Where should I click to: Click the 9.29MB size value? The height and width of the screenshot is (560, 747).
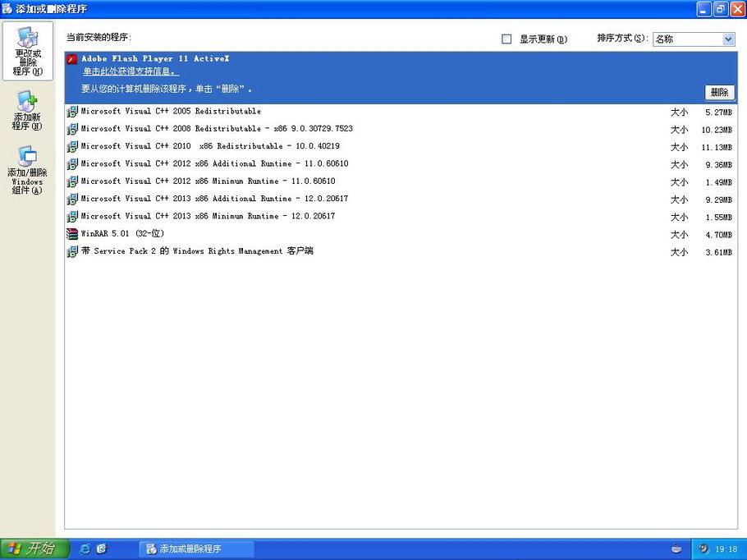click(x=718, y=200)
